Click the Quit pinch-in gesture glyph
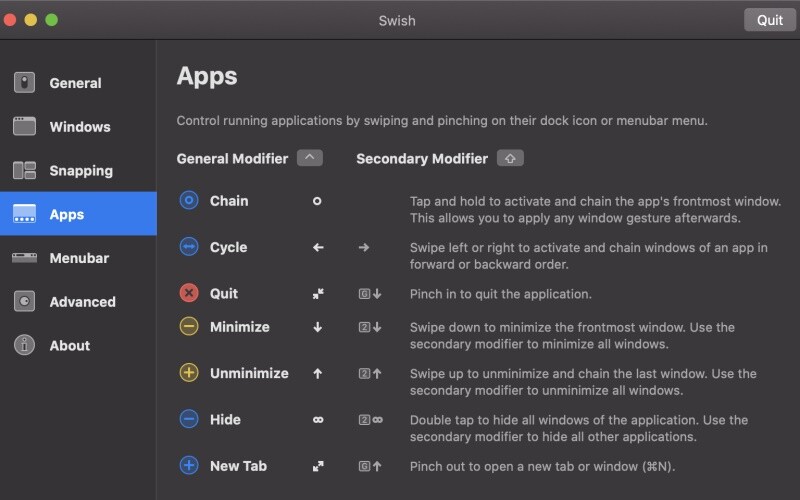The width and height of the screenshot is (800, 500). coord(318,294)
